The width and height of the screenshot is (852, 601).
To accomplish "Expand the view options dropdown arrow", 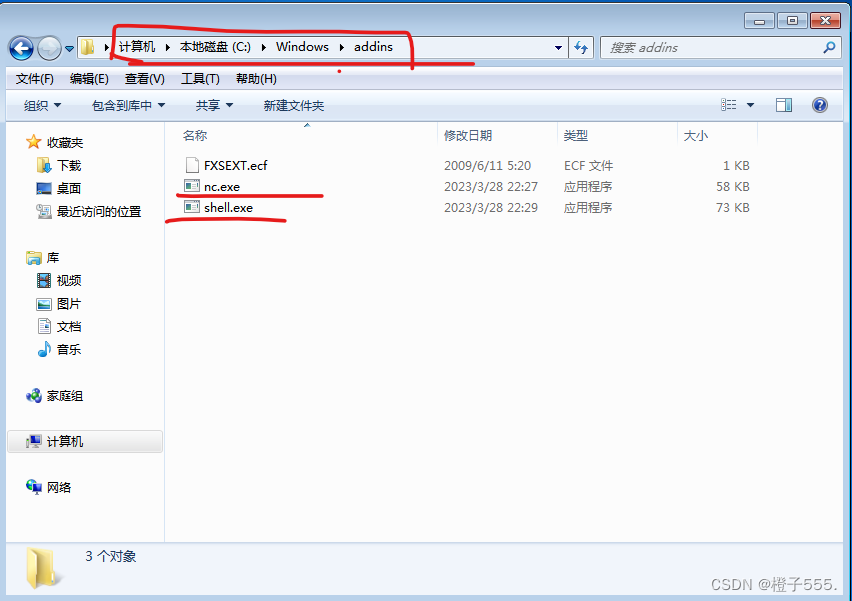I will (x=750, y=105).
